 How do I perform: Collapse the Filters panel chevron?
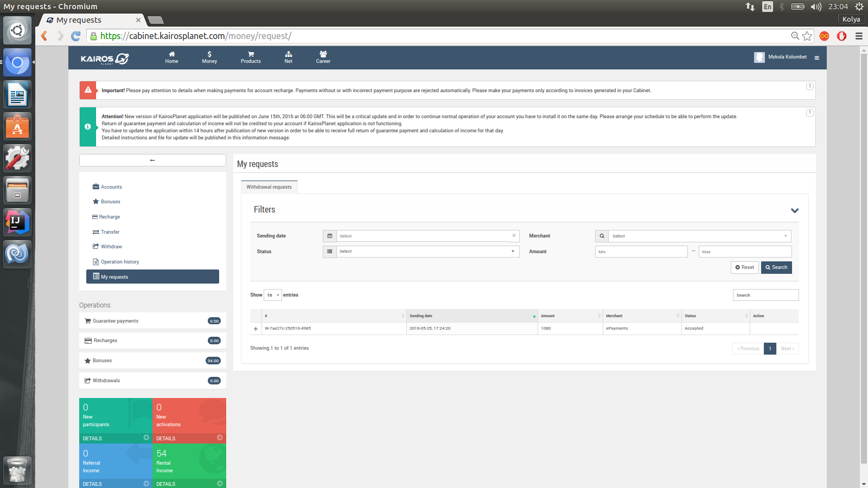click(794, 210)
